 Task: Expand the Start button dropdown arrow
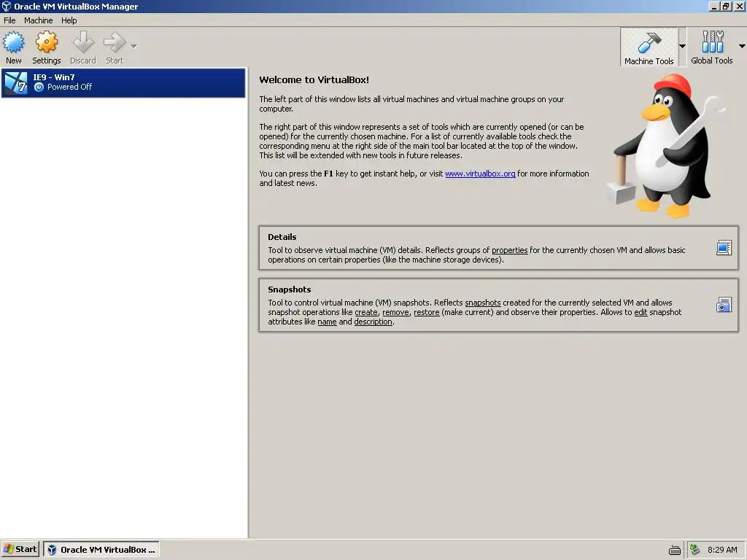134,47
